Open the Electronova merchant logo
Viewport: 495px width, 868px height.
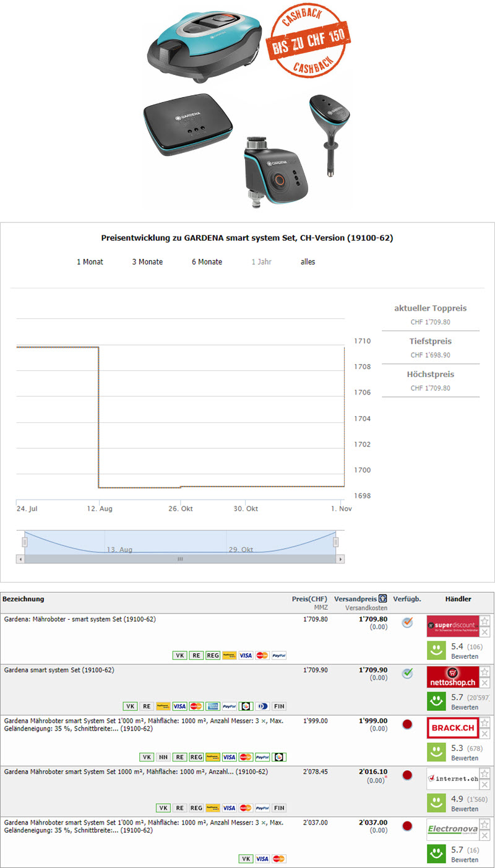click(453, 829)
